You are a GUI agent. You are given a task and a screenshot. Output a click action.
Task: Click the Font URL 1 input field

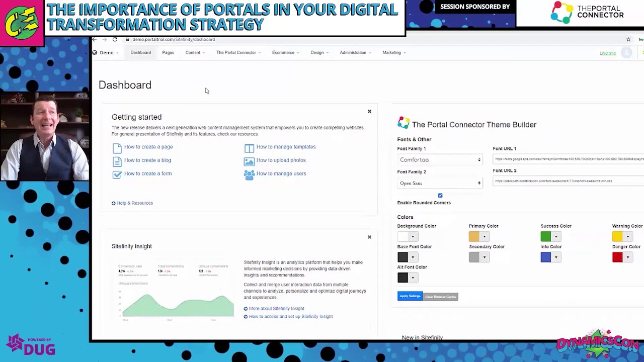click(563, 159)
